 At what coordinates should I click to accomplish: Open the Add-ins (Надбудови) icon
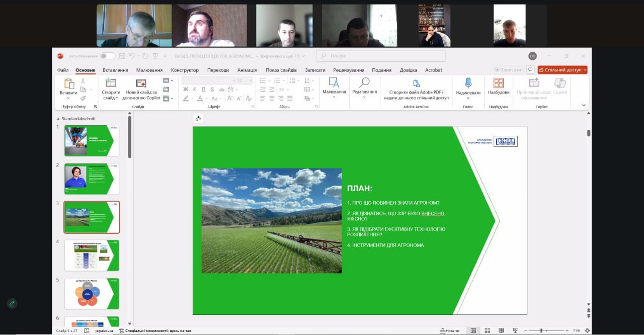[x=498, y=83]
